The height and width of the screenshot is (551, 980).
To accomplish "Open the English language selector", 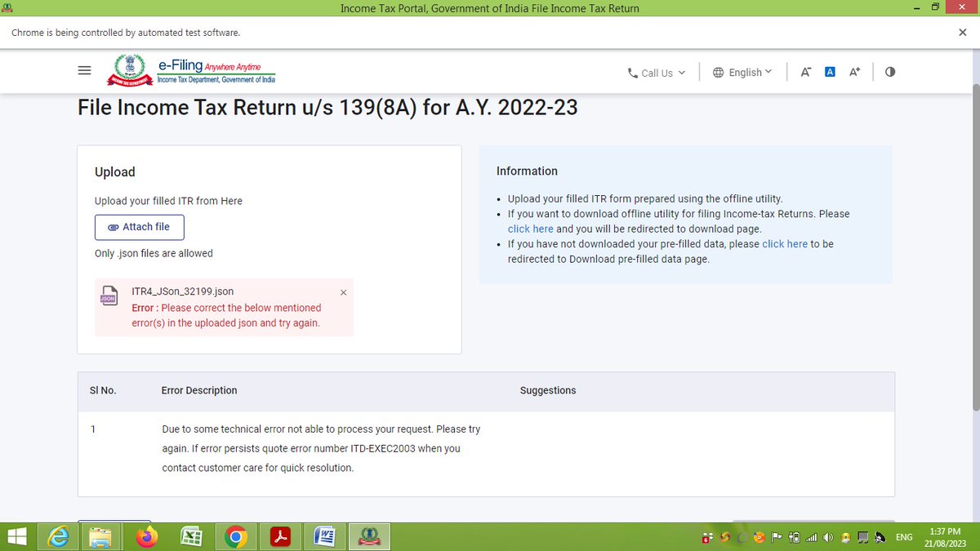I will 742,73.
